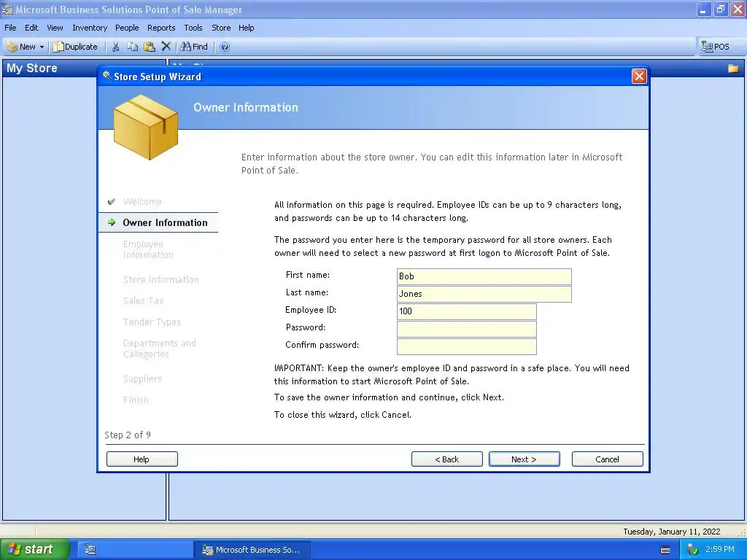This screenshot has height=560, width=747.
Task: Click the Copy icon in toolbar
Action: tap(132, 47)
